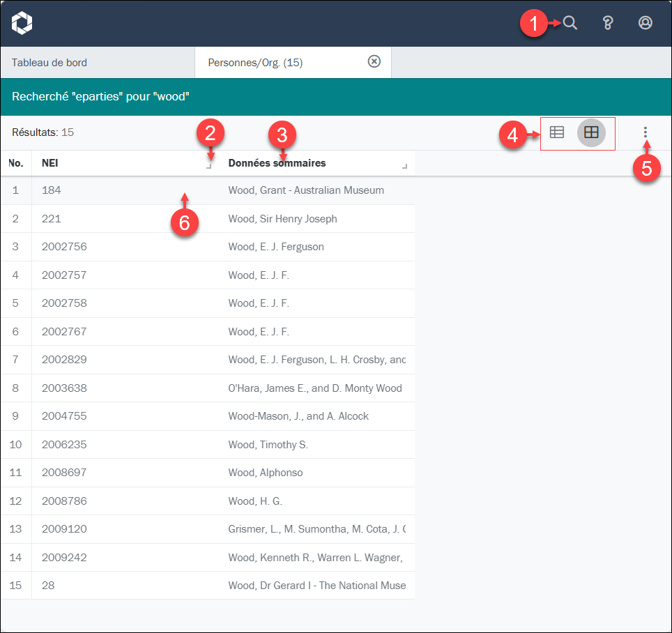Screen dimensions: 672x633
Task: Select row Wood, Dr Gerard I
Action: pos(208,586)
